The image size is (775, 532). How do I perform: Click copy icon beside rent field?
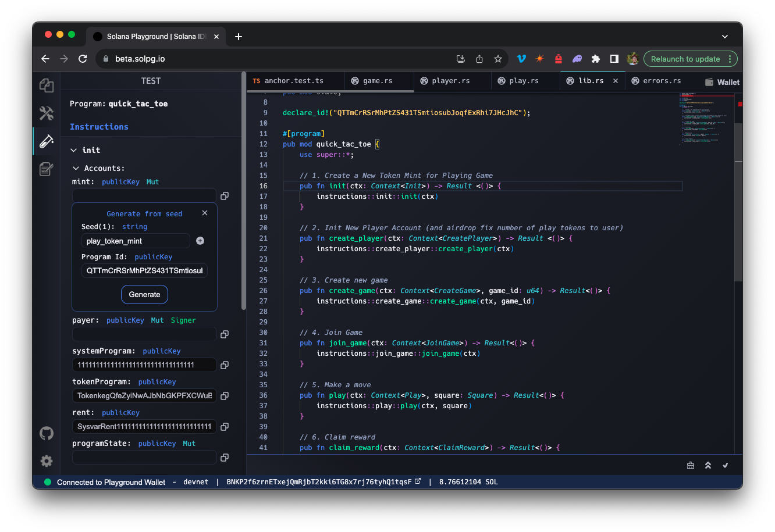pyautogui.click(x=225, y=427)
